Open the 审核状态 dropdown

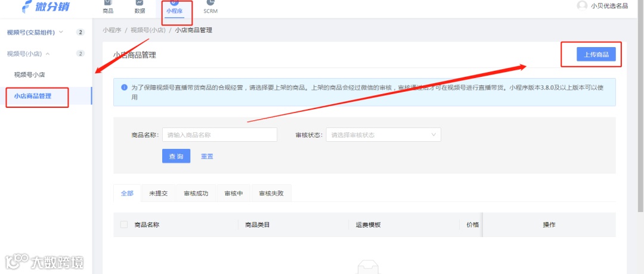point(383,135)
